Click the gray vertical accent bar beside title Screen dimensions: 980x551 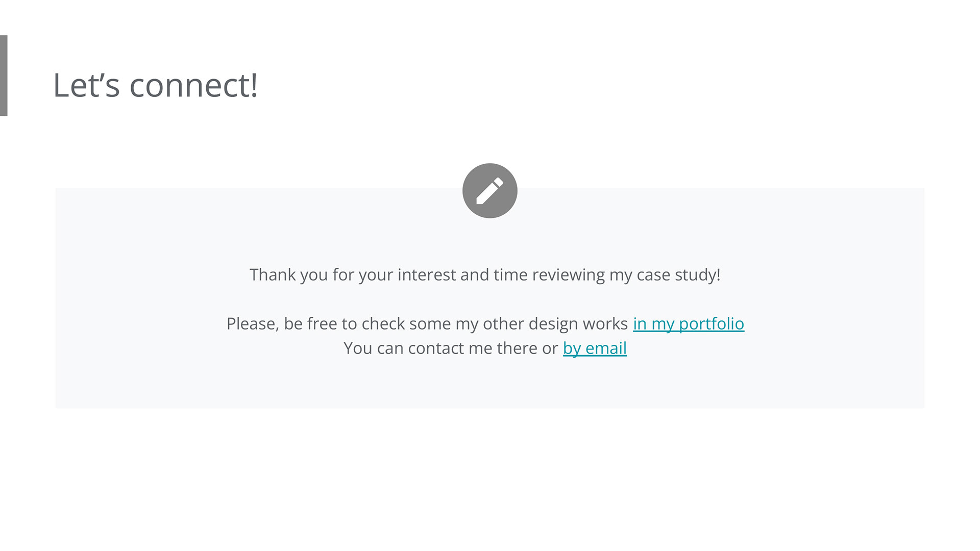pos(4,76)
